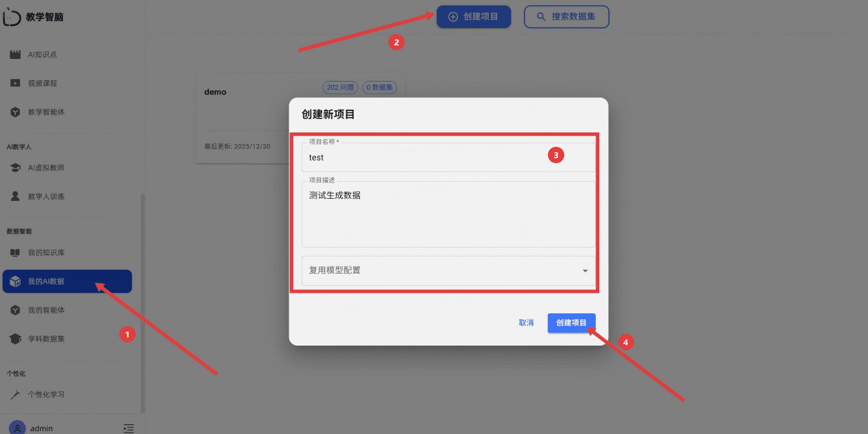868x434 pixels.
Task: Click the 视频课程 play icon
Action: point(15,83)
